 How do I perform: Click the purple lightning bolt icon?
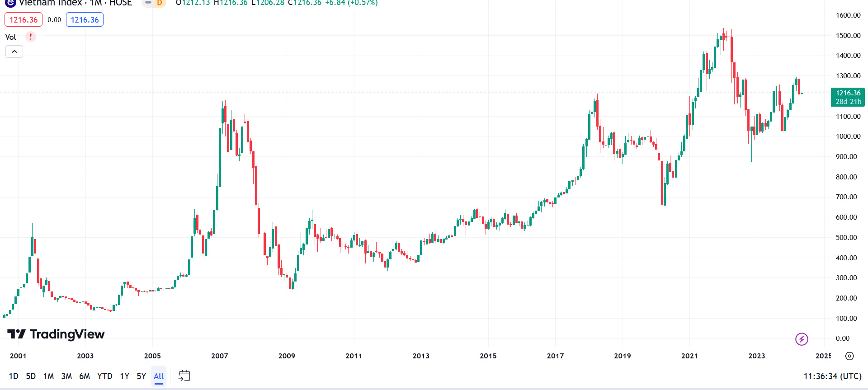802,339
